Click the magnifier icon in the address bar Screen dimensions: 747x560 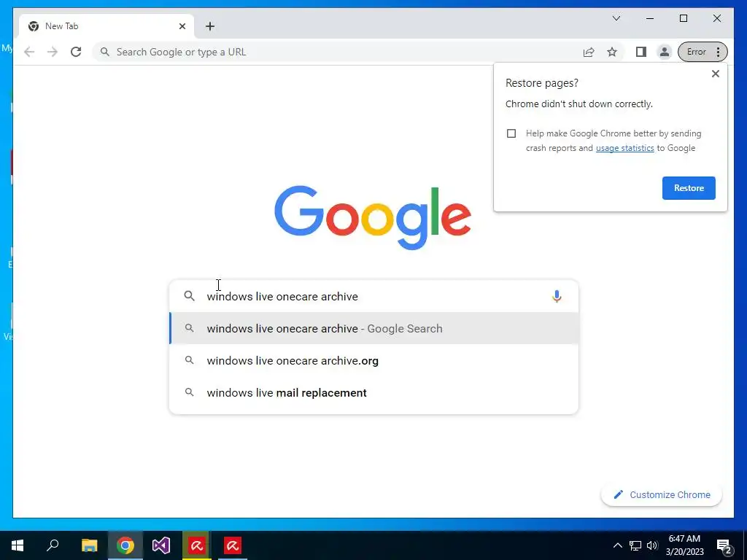click(x=105, y=52)
